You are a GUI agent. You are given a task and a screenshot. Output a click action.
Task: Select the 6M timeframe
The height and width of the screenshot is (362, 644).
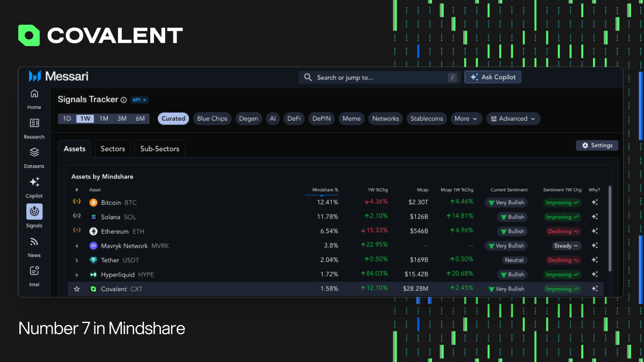pos(140,119)
